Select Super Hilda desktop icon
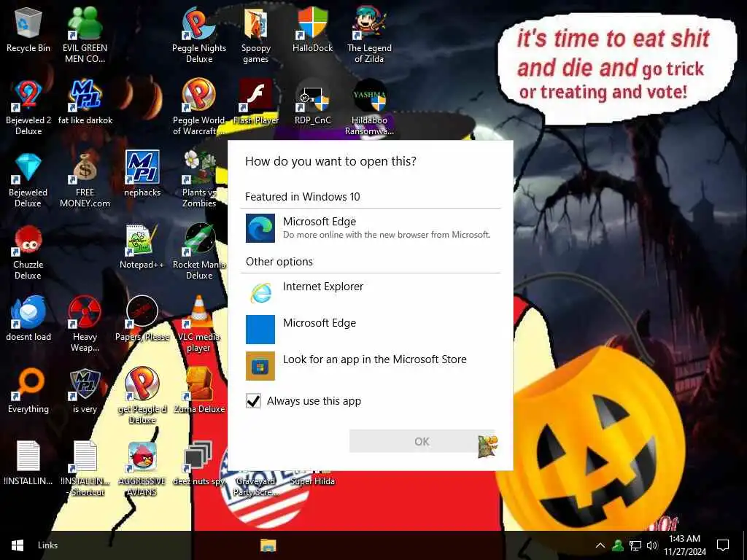Screen dimensions: 747x560 (x=312, y=481)
